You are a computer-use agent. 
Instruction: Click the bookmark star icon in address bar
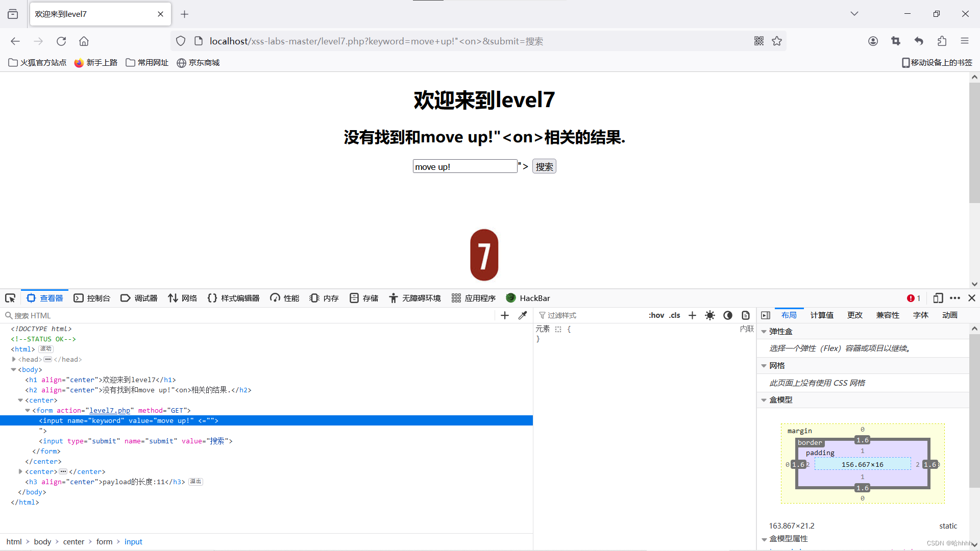coord(777,41)
